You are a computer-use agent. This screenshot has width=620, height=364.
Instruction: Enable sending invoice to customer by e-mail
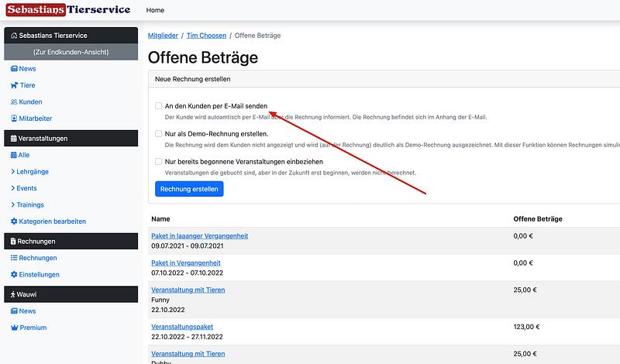click(158, 105)
